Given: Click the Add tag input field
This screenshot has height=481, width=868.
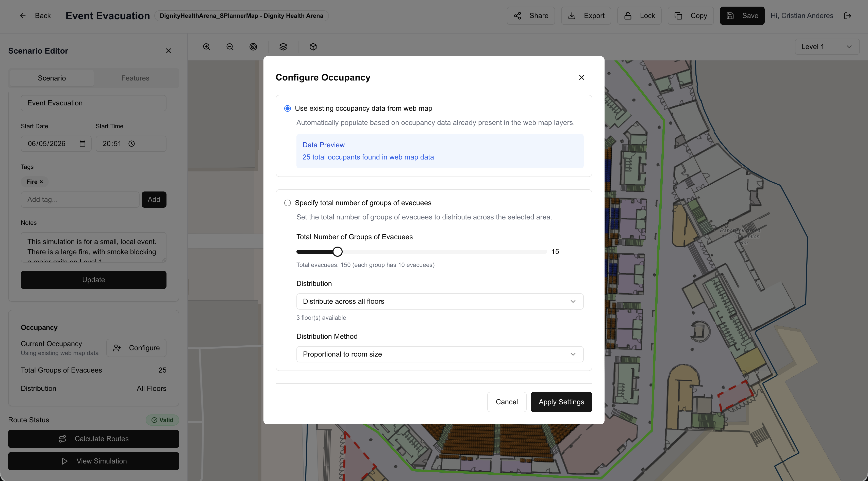Looking at the screenshot, I should (80, 200).
